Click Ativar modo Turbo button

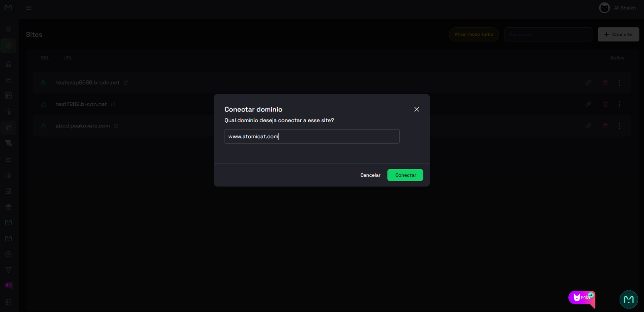point(474,35)
